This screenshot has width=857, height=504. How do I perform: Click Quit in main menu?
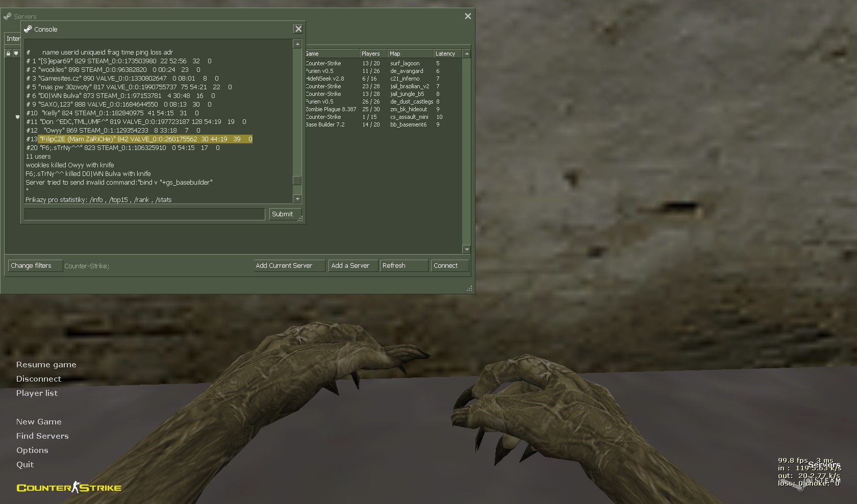point(25,465)
